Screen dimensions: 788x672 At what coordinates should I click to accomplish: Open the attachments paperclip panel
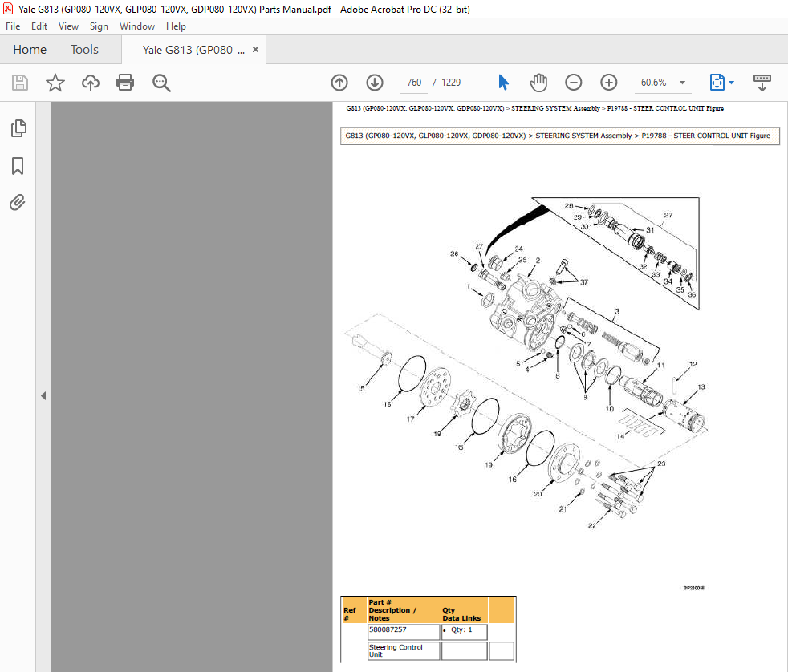pyautogui.click(x=18, y=203)
